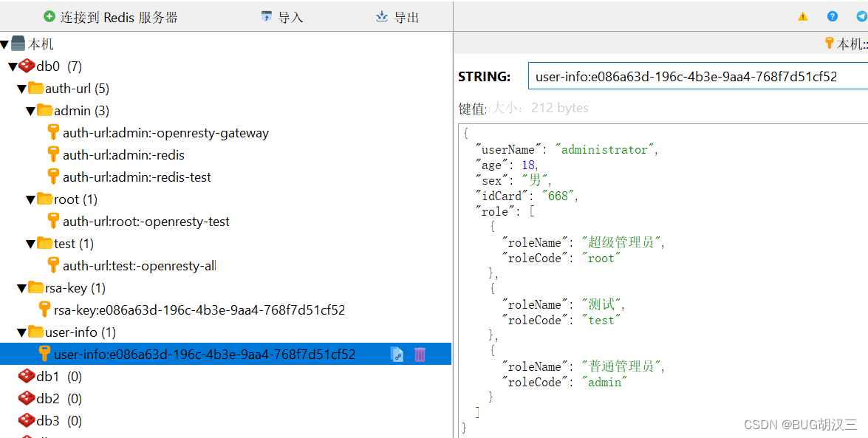The width and height of the screenshot is (868, 438).
Task: Click the admin folder icon
Action: pyautogui.click(x=45, y=109)
